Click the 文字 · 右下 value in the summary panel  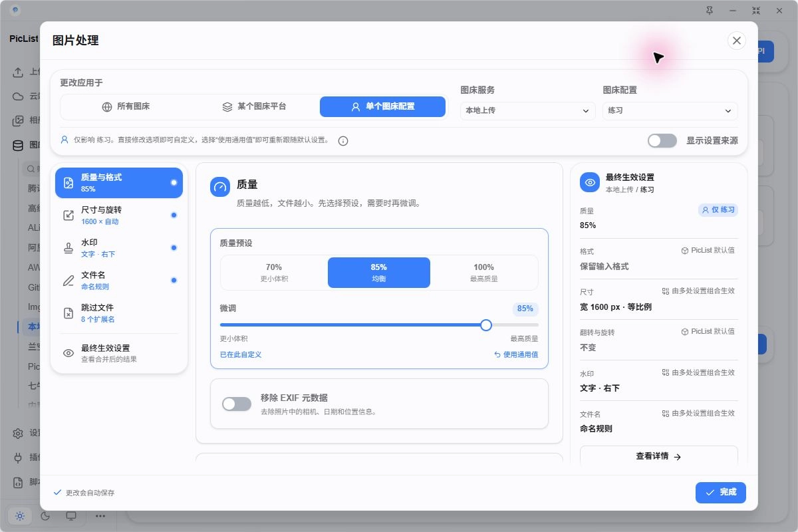[x=600, y=388]
